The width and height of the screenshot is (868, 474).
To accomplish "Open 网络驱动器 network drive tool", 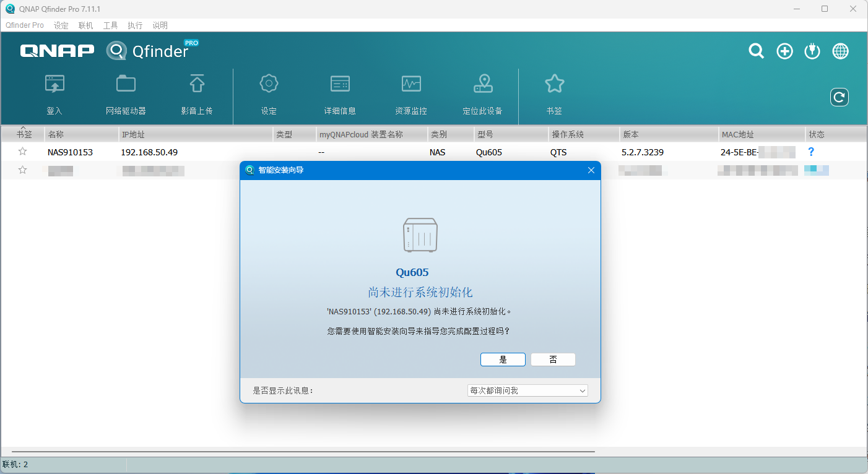I will [126, 84].
